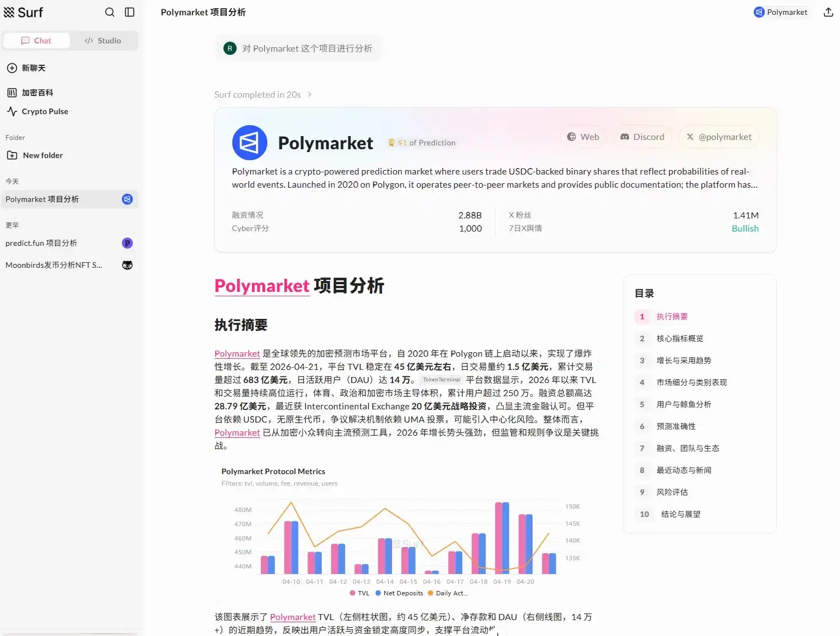Click the Polymarket link in the main heading

(262, 286)
